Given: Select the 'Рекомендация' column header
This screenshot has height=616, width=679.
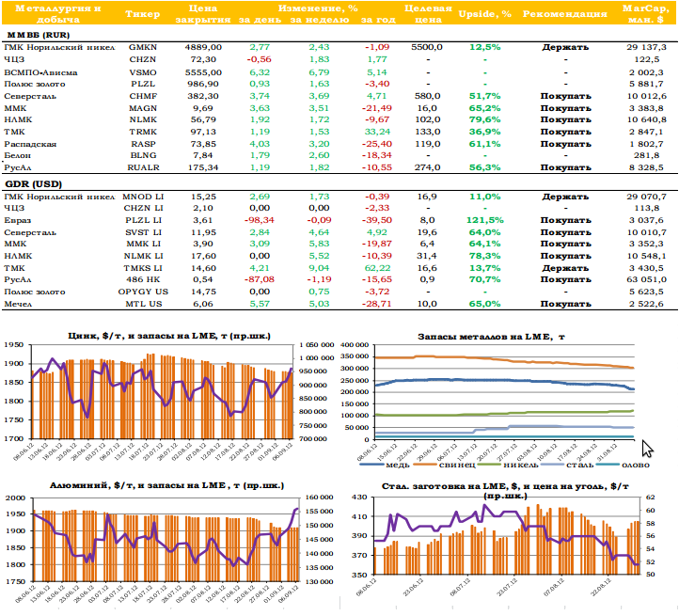Looking at the screenshot, I should 564,14.
